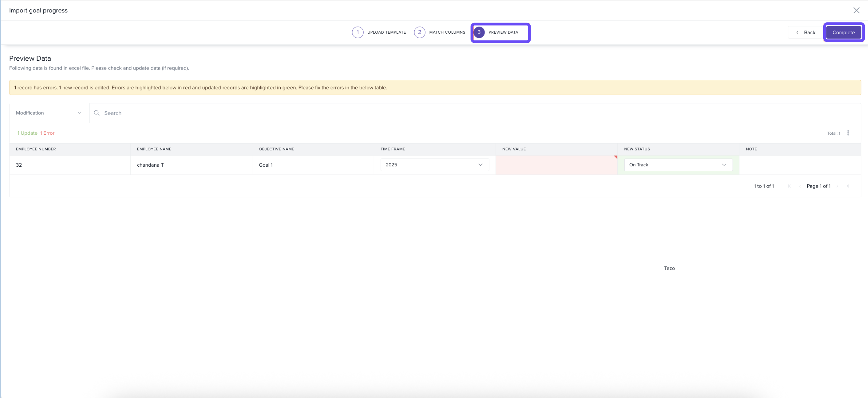Click step 2 circle icon
This screenshot has height=398, width=868.
[419, 32]
